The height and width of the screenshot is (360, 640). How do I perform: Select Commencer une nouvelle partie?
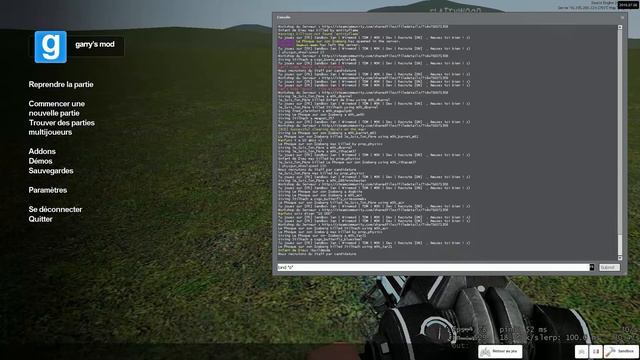coord(57,108)
